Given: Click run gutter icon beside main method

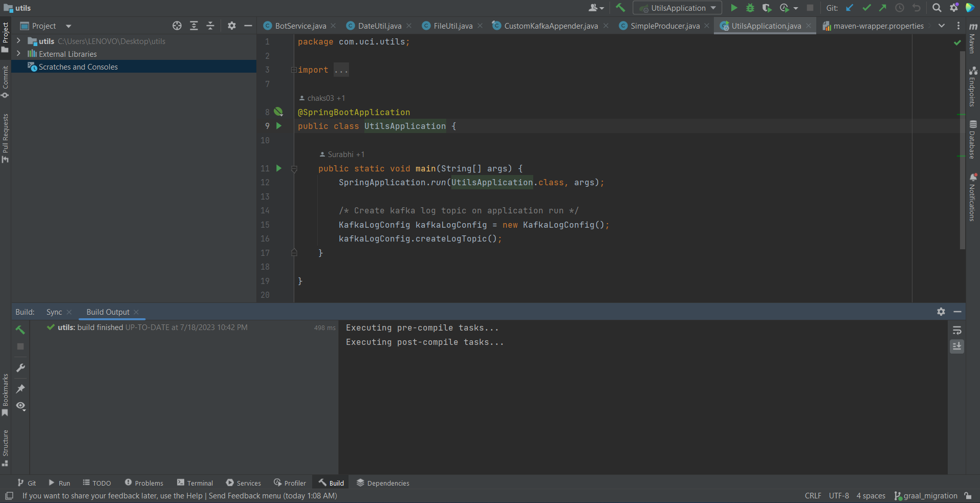Looking at the screenshot, I should click(x=279, y=168).
